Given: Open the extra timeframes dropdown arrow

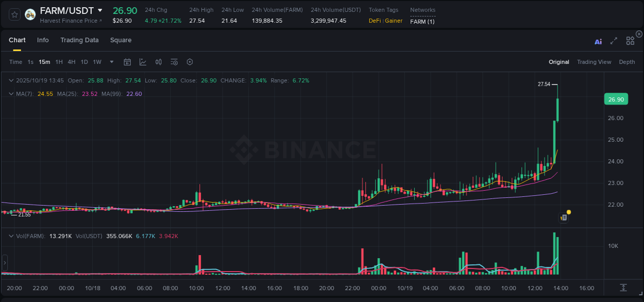Looking at the screenshot, I should pos(111,62).
